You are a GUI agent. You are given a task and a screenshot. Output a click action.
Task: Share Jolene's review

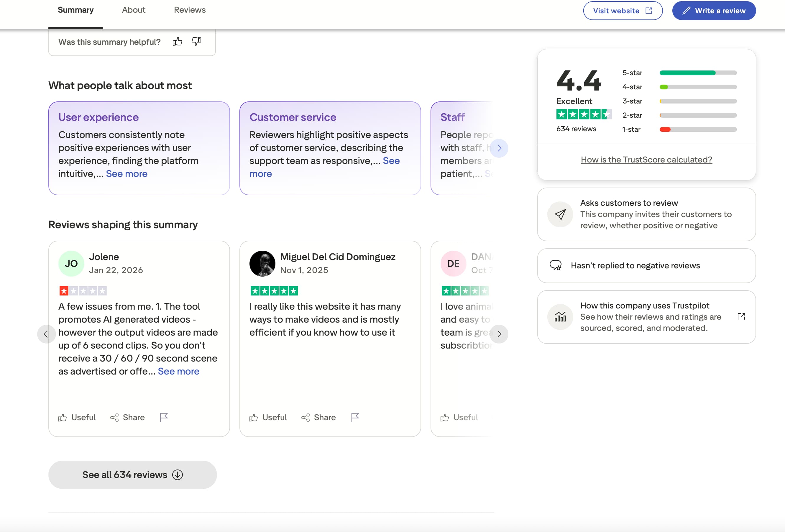tap(127, 418)
